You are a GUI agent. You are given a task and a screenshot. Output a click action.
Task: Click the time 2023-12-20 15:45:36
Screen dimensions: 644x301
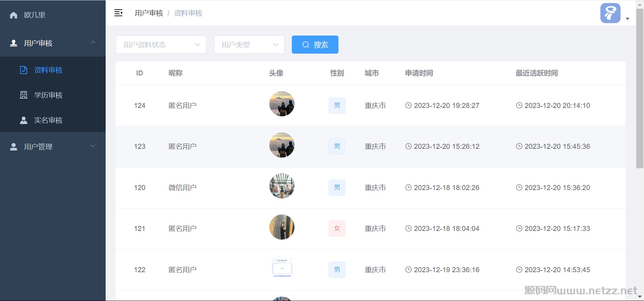click(x=557, y=146)
